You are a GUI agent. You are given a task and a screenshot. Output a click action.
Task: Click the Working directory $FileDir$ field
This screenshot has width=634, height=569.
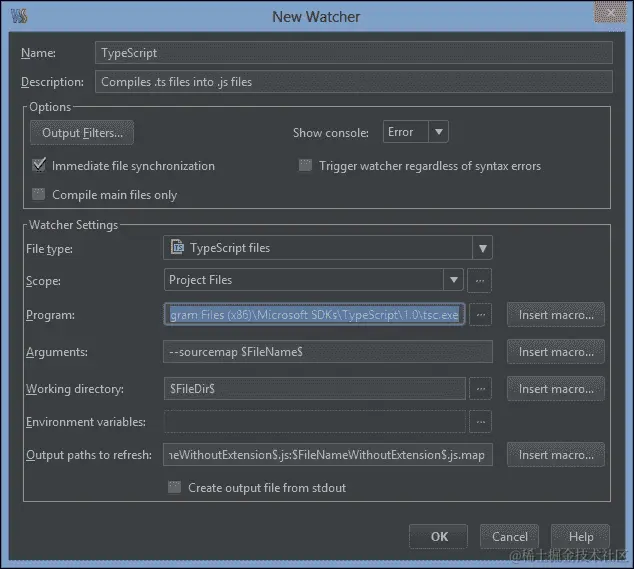(x=315, y=389)
